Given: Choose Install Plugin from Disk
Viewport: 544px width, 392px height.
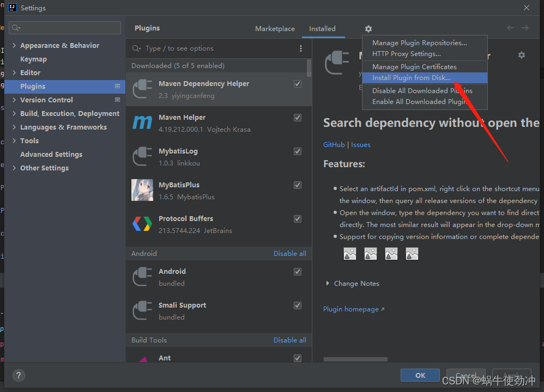Looking at the screenshot, I should tap(425, 78).
